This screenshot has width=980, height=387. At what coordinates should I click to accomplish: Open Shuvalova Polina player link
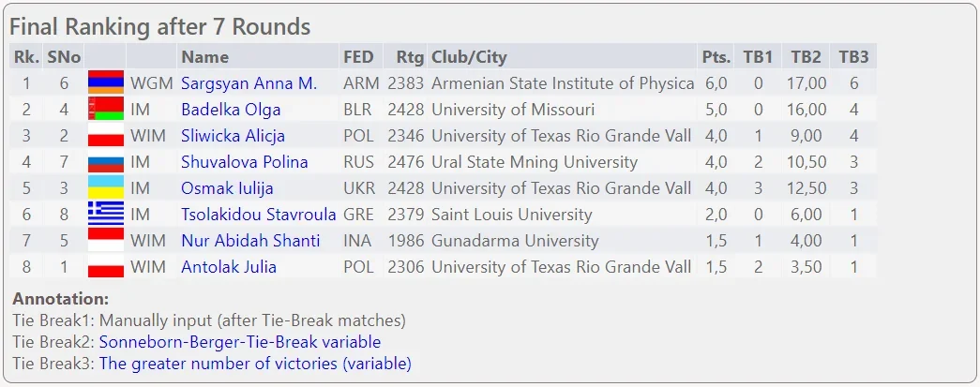click(x=244, y=162)
